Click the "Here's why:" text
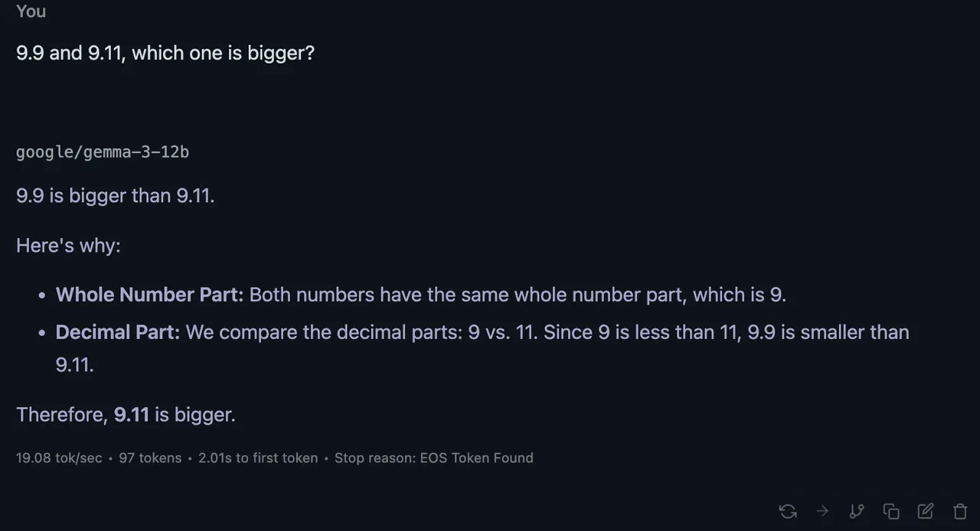980x531 pixels. 68,246
